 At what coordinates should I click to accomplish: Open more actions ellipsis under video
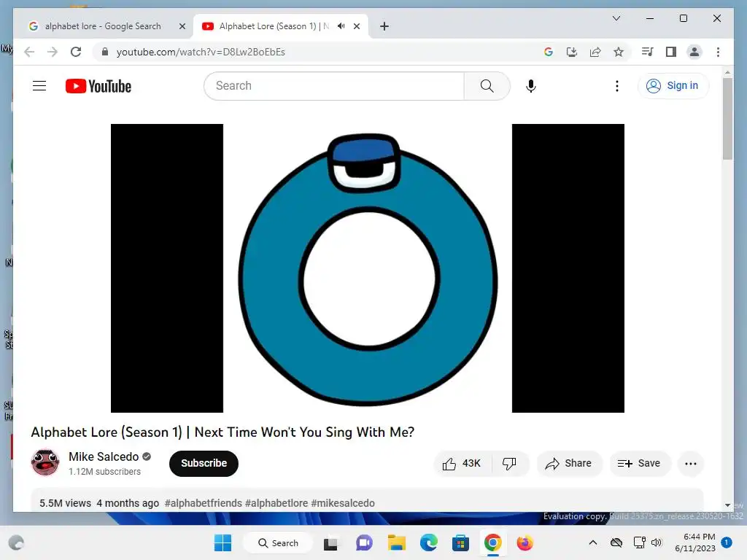pyautogui.click(x=690, y=463)
